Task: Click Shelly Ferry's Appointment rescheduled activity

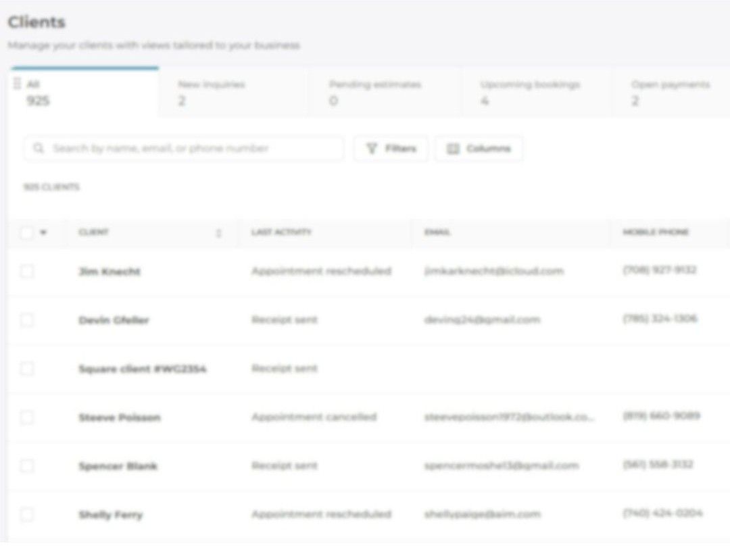Action: coord(321,514)
